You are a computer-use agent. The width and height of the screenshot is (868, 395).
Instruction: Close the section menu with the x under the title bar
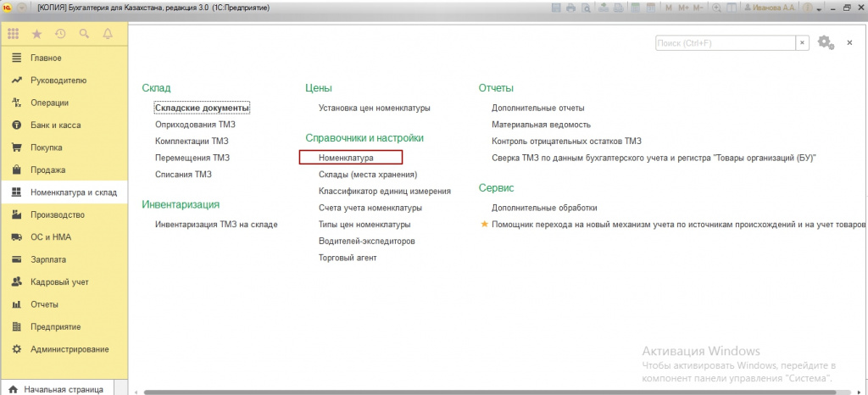tap(849, 43)
